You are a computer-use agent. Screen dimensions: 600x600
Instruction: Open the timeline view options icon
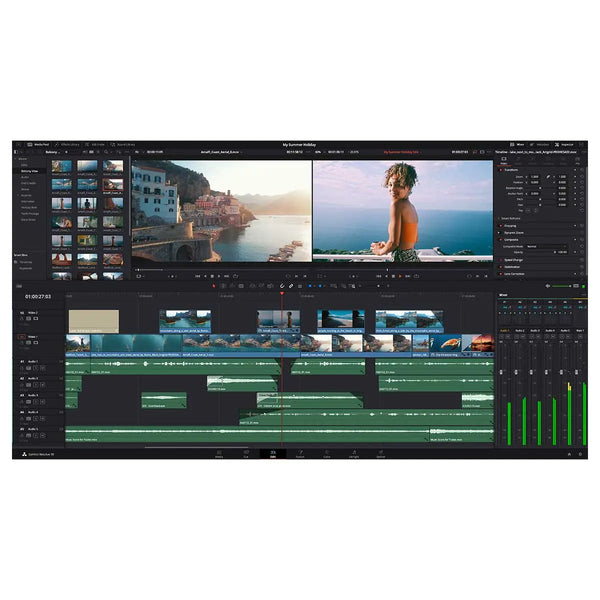[x=19, y=286]
